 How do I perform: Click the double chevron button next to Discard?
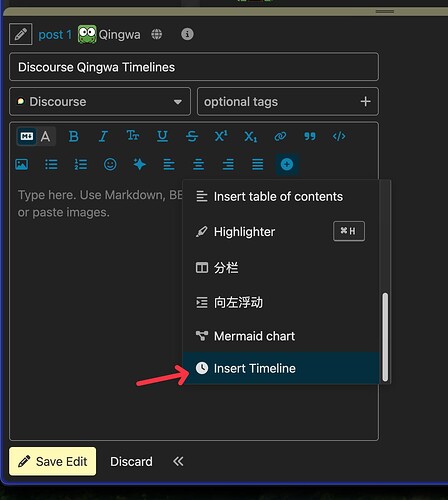click(x=178, y=462)
